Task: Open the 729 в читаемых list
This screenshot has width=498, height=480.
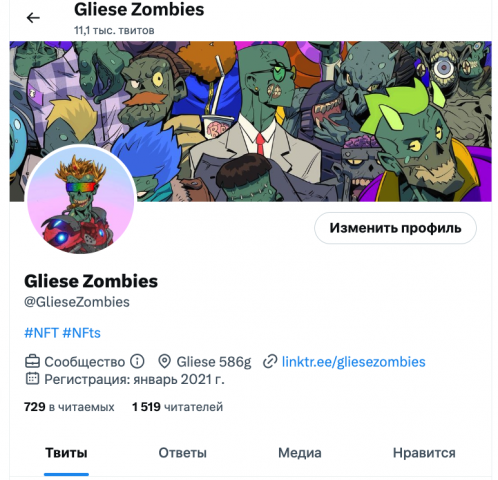Action: [69, 407]
